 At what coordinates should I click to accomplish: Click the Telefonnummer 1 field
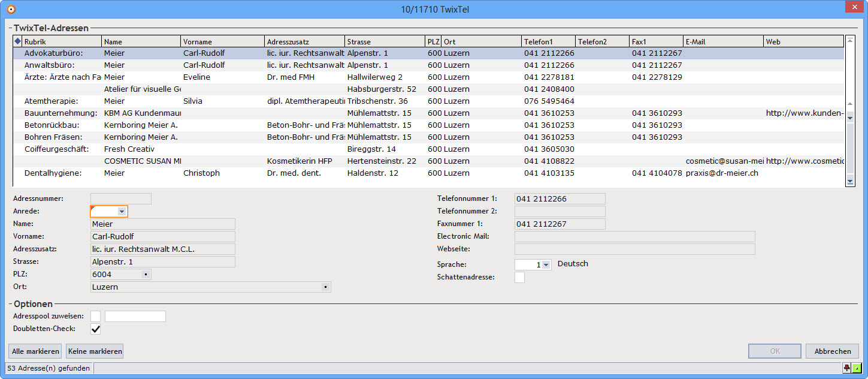[560, 198]
